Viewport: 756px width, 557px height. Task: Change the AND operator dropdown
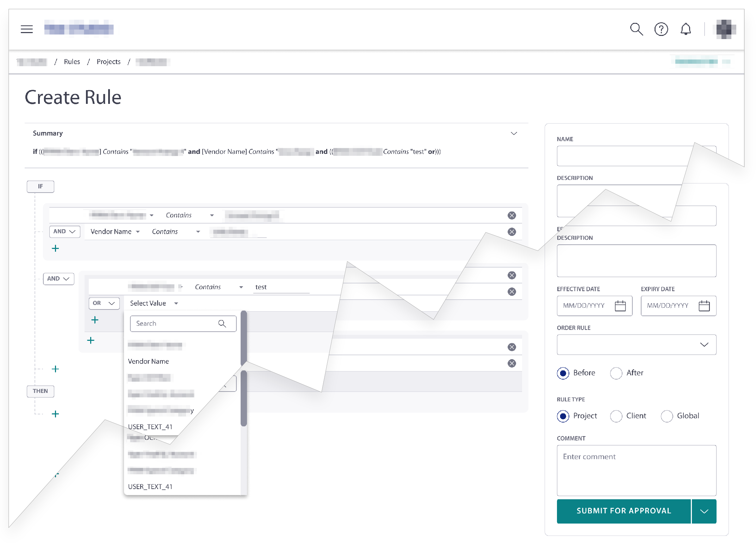pos(64,231)
